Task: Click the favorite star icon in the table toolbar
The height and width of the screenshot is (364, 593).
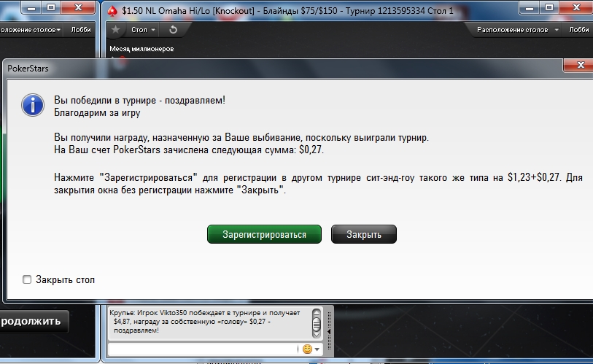Action: coord(116,29)
